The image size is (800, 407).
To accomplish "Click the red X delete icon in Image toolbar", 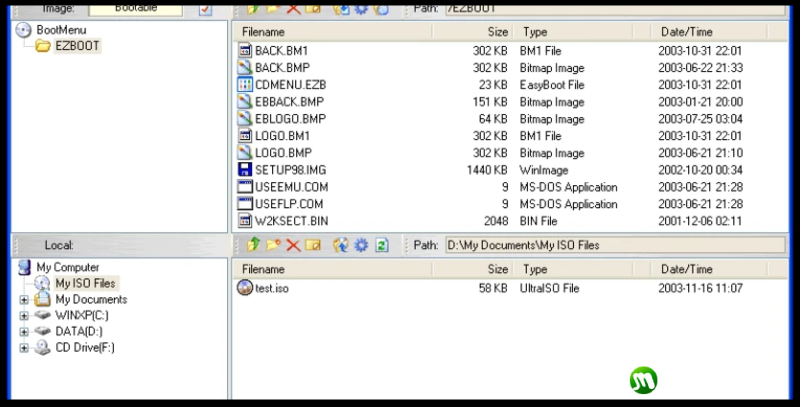I will tap(293, 9).
